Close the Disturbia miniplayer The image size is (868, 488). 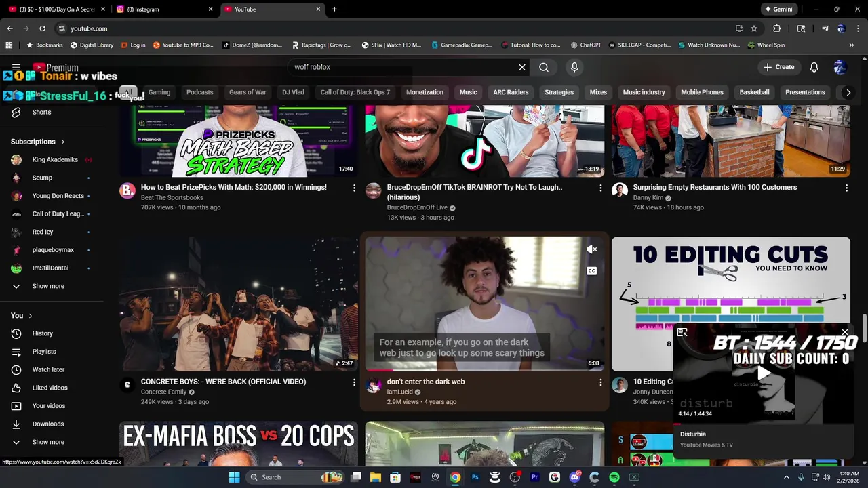pyautogui.click(x=844, y=332)
